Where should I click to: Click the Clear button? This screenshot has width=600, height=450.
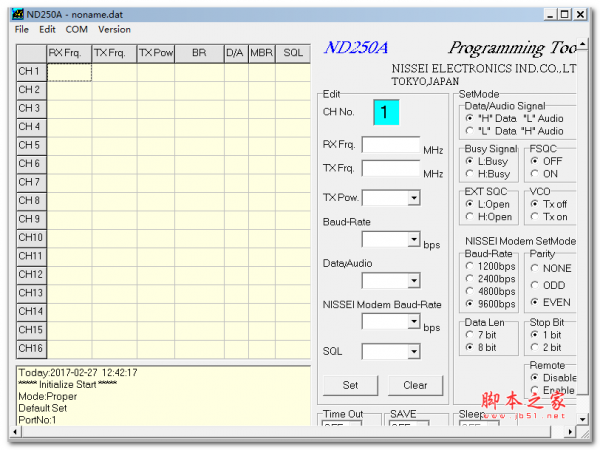(416, 385)
